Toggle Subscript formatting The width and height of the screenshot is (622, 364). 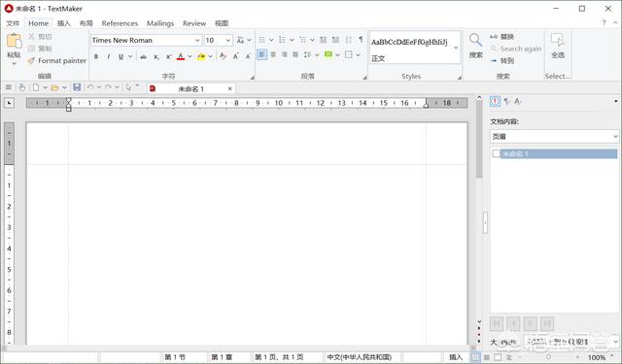point(156,56)
